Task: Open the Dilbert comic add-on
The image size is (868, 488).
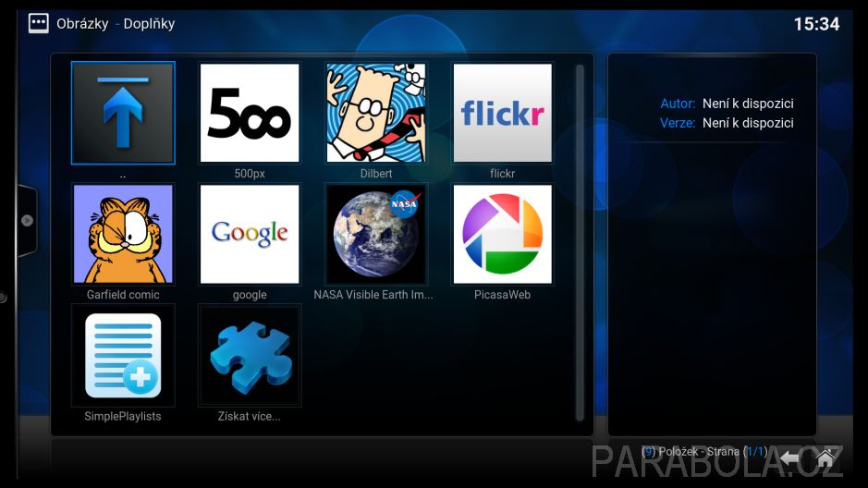Action: [x=376, y=113]
